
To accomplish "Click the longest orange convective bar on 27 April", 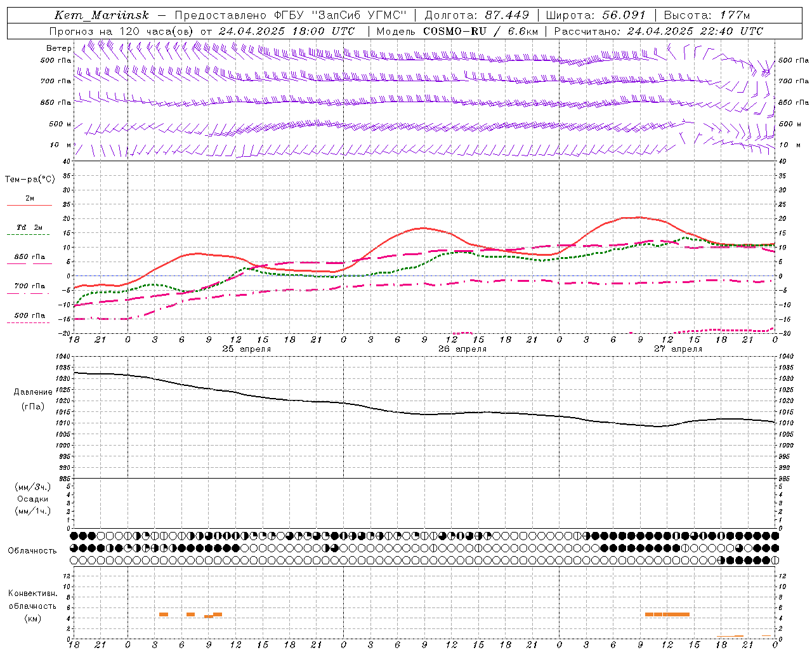I will tap(676, 614).
